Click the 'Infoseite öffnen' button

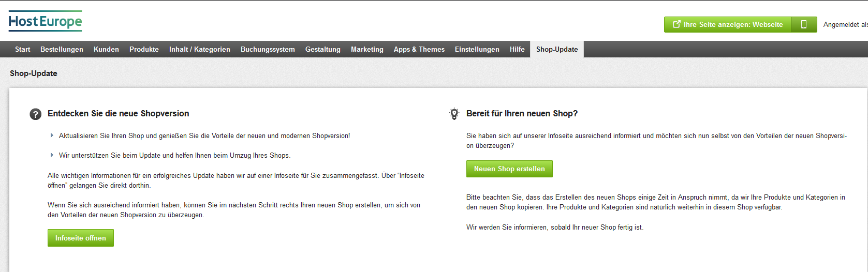(81, 238)
